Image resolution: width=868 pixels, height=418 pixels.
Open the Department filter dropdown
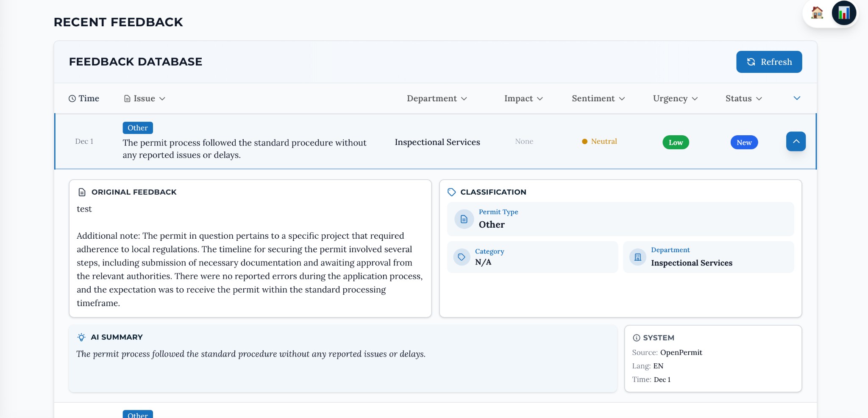click(x=437, y=98)
